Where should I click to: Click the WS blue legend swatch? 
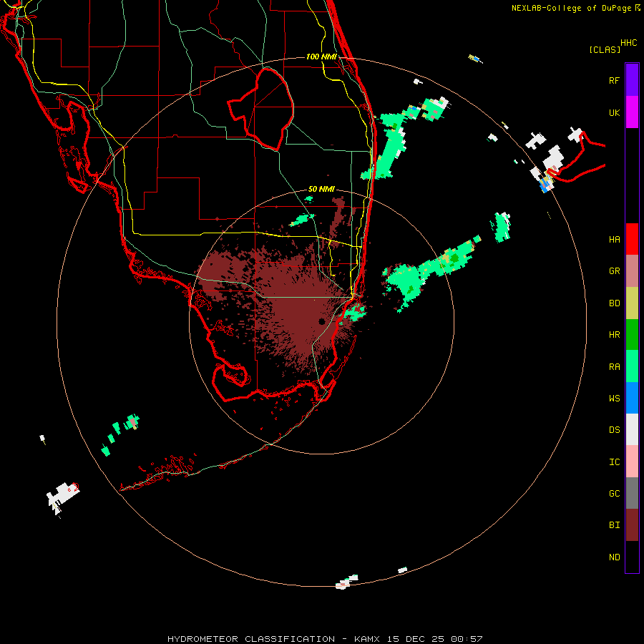(632, 398)
